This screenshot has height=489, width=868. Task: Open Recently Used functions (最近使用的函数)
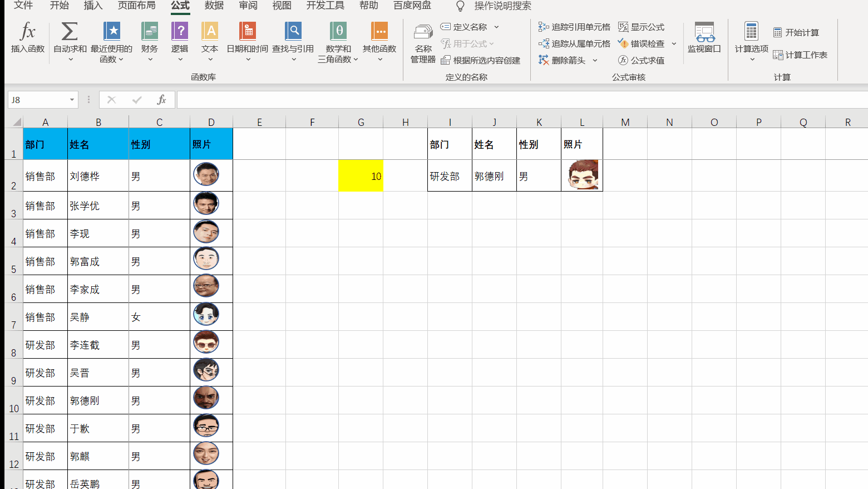[111, 42]
